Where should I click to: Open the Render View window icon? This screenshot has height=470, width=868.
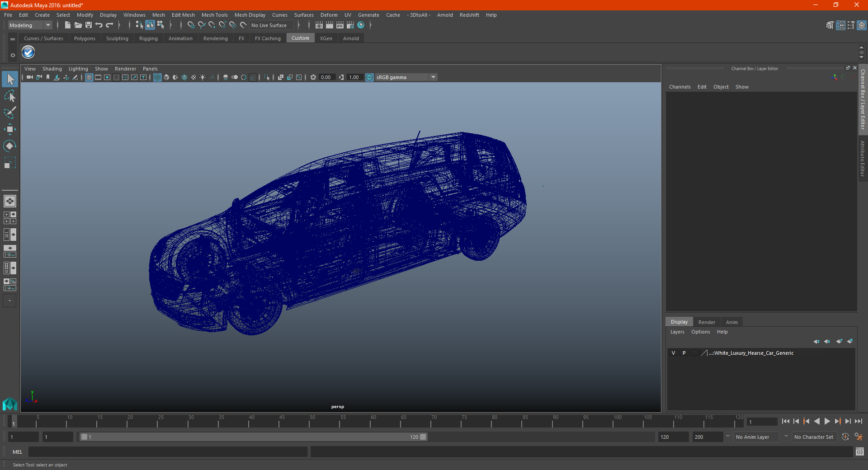coord(319,25)
